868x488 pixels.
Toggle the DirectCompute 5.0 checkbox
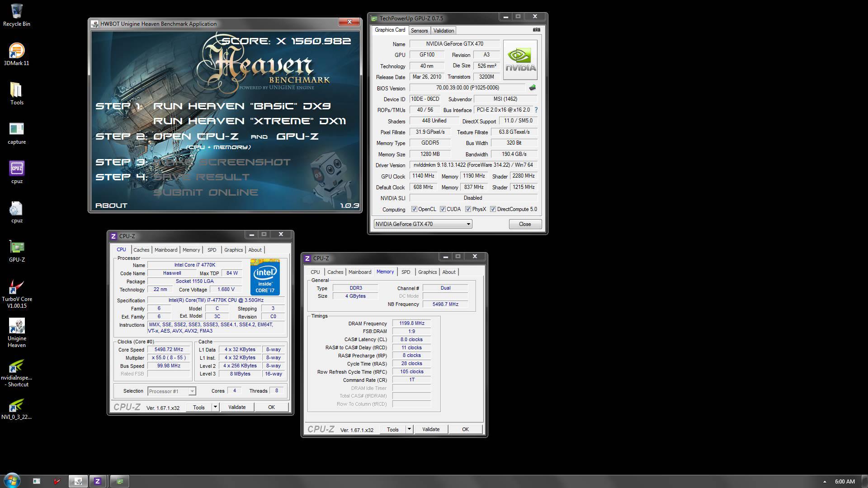493,209
